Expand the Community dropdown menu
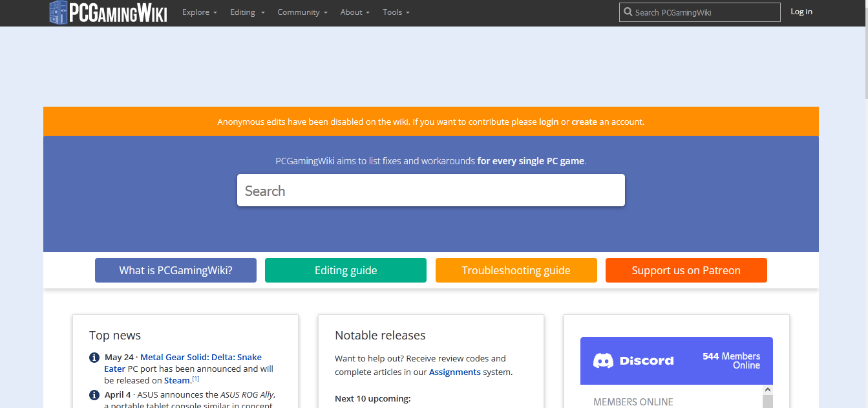This screenshot has height=408, width=868. click(302, 12)
